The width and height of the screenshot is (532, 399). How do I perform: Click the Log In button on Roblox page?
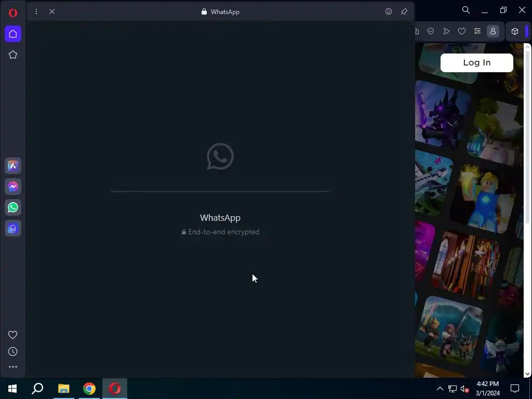coord(477,63)
